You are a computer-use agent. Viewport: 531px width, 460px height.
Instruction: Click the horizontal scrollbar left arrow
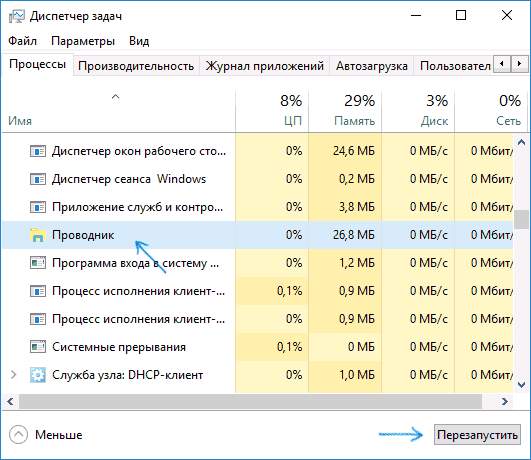10,402
